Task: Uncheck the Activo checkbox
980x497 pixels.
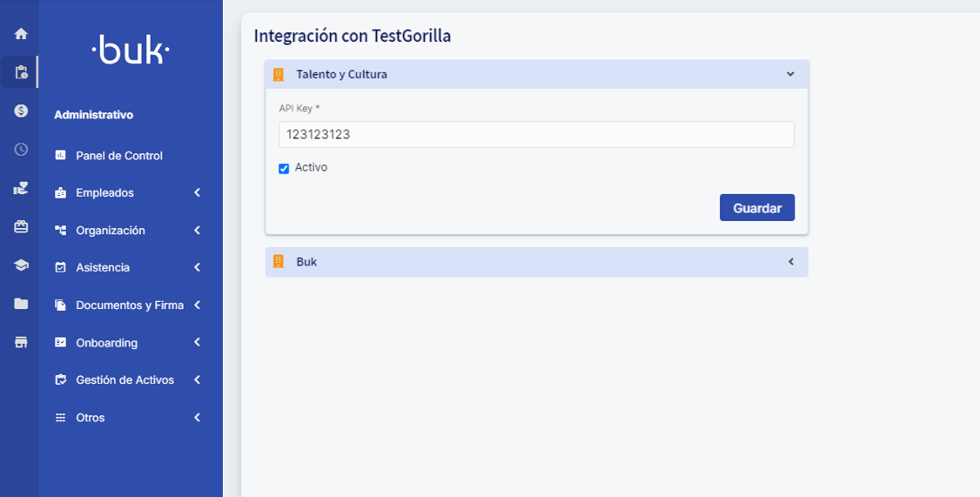Action: (284, 169)
